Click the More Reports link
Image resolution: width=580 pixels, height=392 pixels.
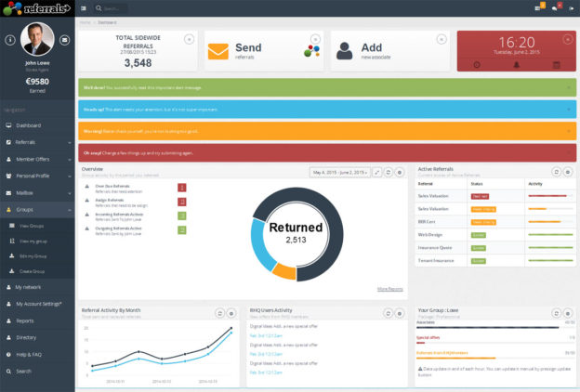coord(389,289)
